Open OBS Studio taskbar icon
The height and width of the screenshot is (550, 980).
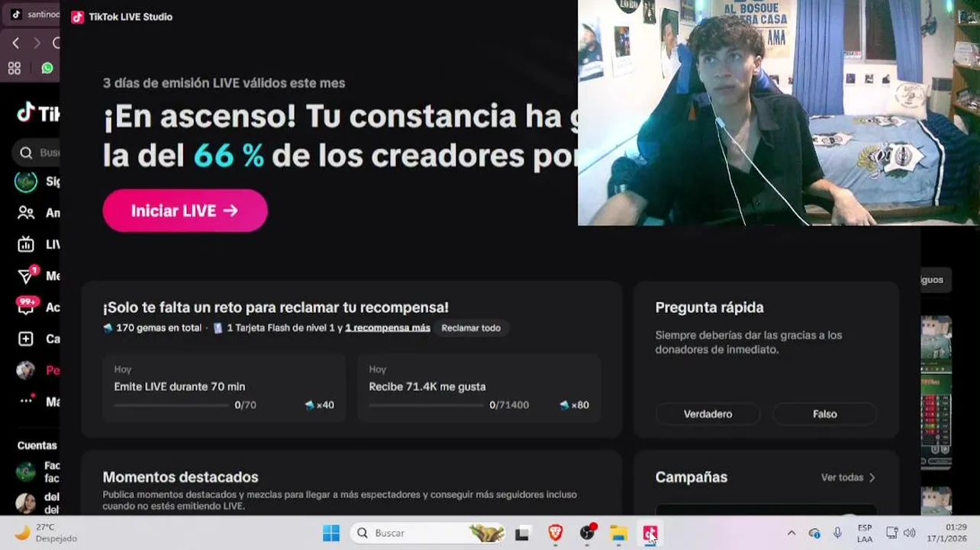[x=587, y=533]
